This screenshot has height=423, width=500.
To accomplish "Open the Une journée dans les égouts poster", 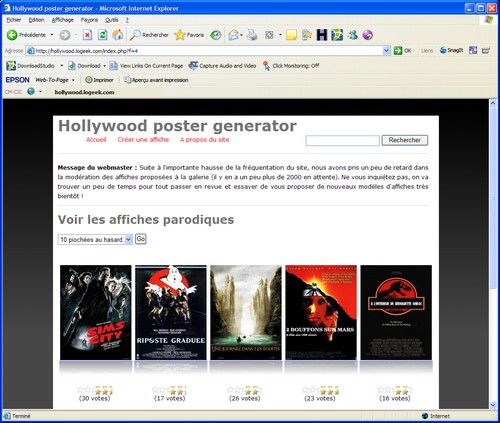I will click(246, 312).
